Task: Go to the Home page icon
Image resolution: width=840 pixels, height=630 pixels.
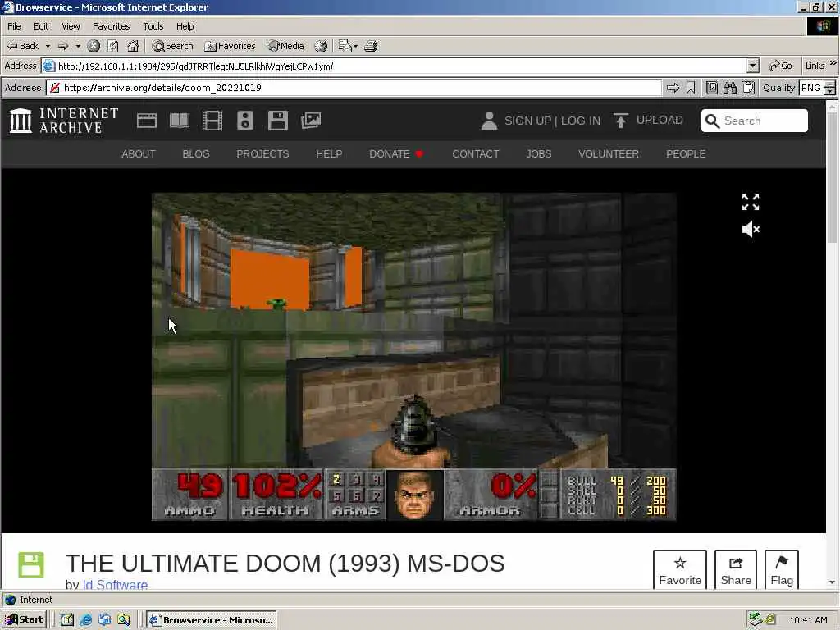Action: coord(133,46)
